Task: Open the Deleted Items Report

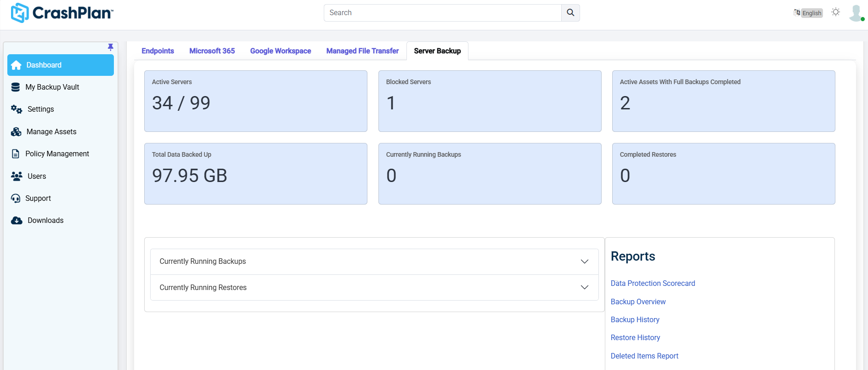Action: [644, 356]
